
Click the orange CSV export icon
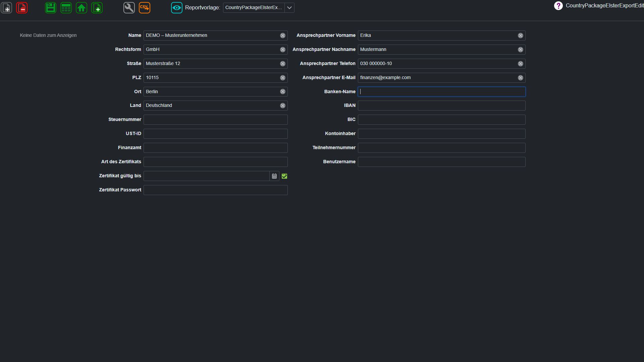point(145,8)
